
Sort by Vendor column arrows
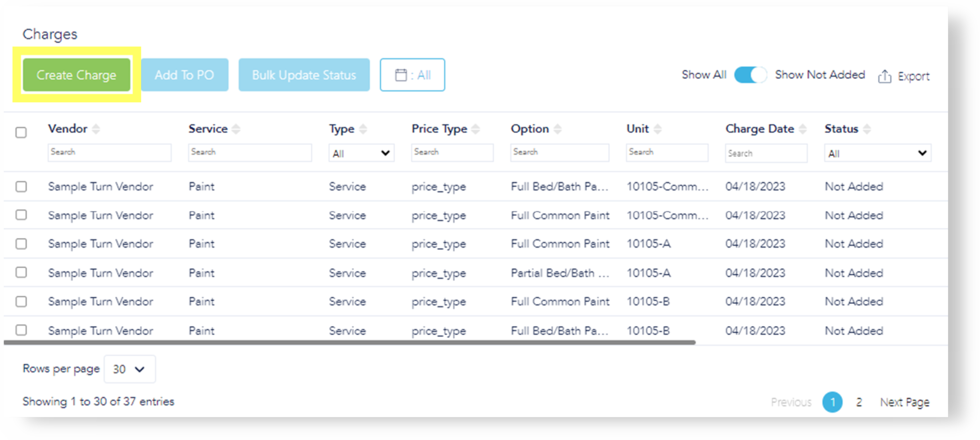click(x=96, y=129)
